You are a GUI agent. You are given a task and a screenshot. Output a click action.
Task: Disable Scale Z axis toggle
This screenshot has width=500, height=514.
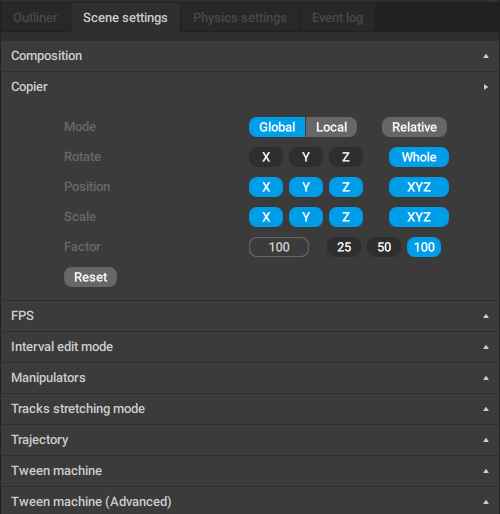coord(346,217)
